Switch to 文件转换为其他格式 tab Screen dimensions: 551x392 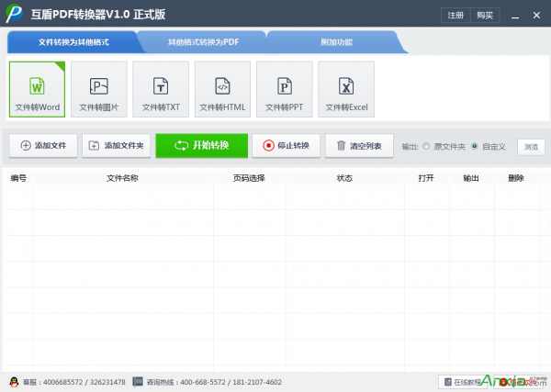pos(72,42)
